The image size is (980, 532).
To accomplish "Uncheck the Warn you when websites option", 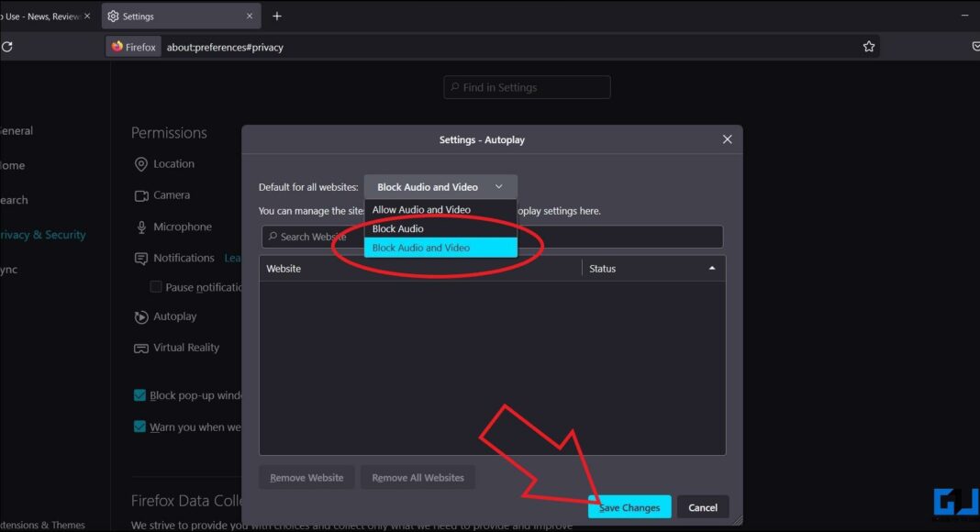I will click(x=139, y=426).
